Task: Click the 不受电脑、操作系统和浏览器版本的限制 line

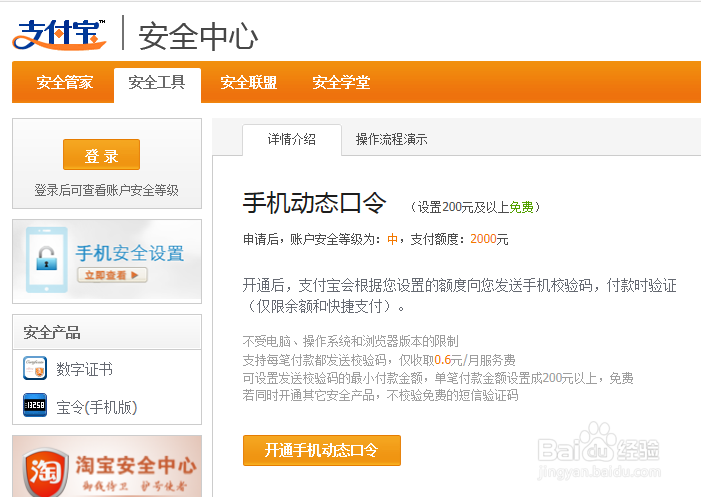Action: (x=350, y=341)
